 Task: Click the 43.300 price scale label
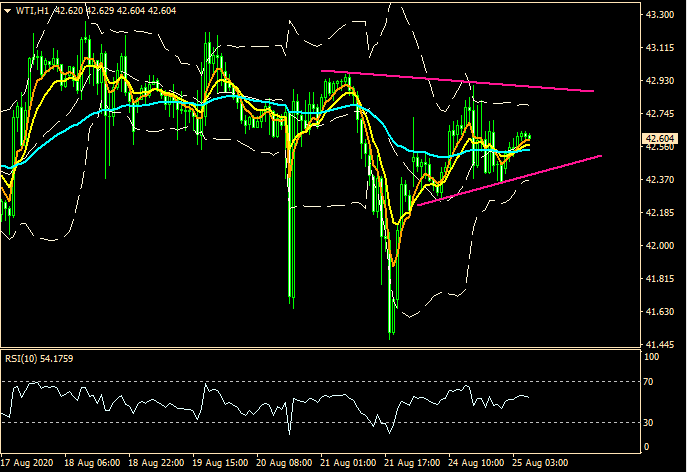tap(661, 15)
